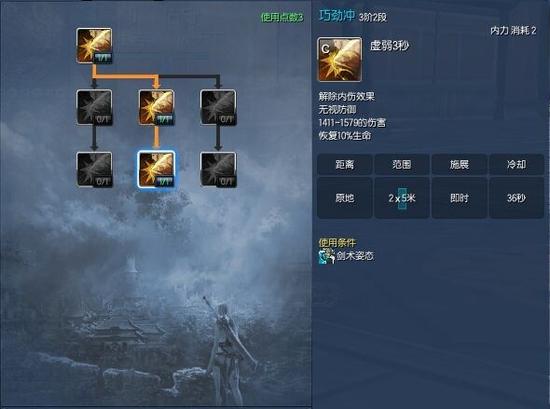550x409 pixels.
Task: Select the 范围 header cell
Action: click(402, 164)
